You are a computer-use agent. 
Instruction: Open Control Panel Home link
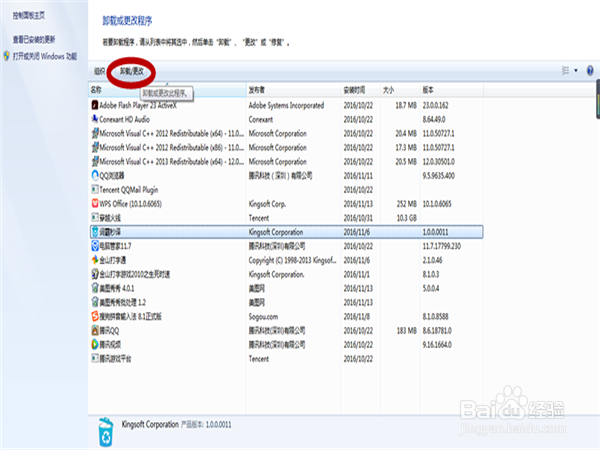(x=29, y=16)
